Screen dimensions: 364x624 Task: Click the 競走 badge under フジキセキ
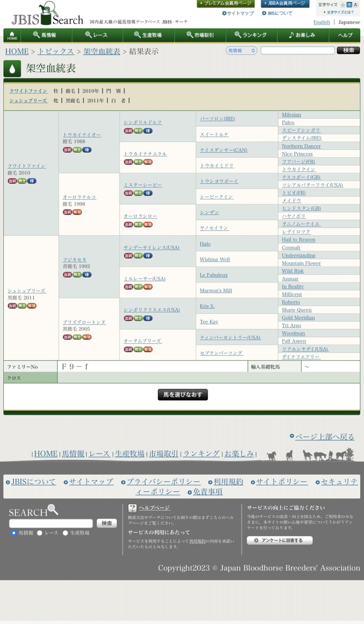pos(77,275)
